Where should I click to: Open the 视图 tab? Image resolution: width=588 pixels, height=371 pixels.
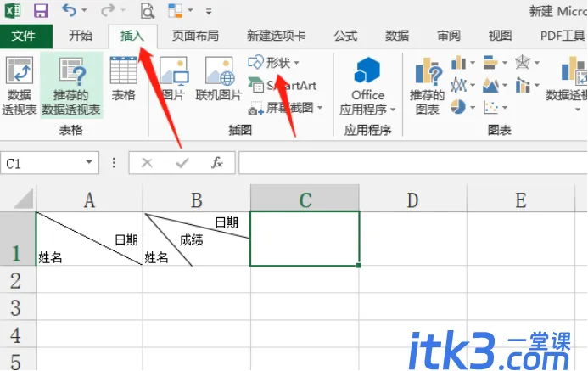coord(501,36)
